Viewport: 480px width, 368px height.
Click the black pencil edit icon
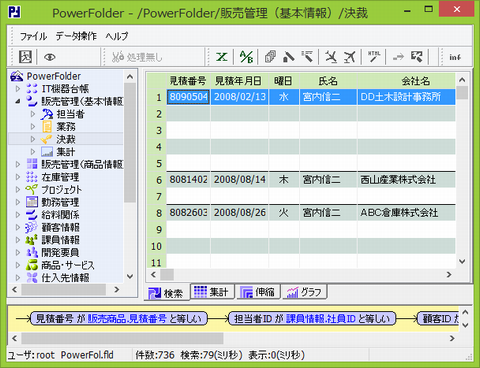[x=289, y=57]
